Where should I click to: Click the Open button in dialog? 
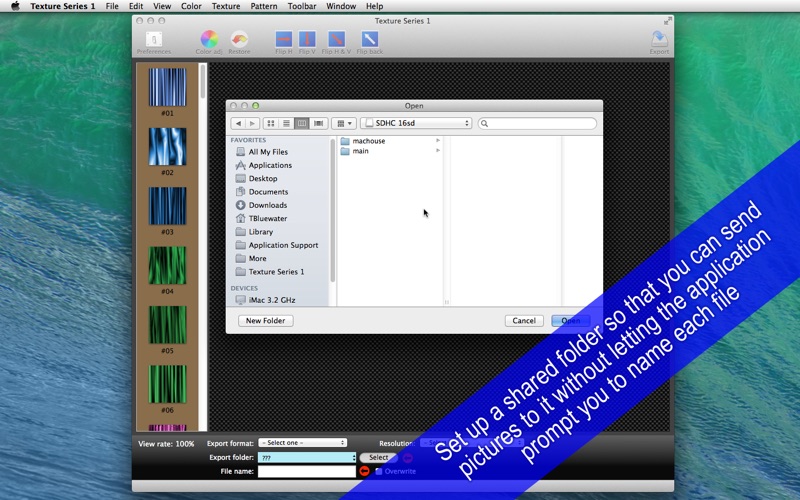[570, 321]
